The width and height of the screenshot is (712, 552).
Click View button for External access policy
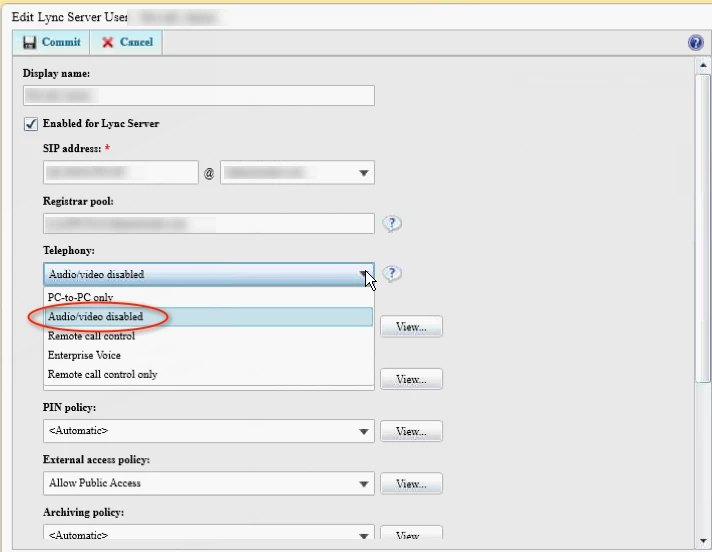(411, 484)
